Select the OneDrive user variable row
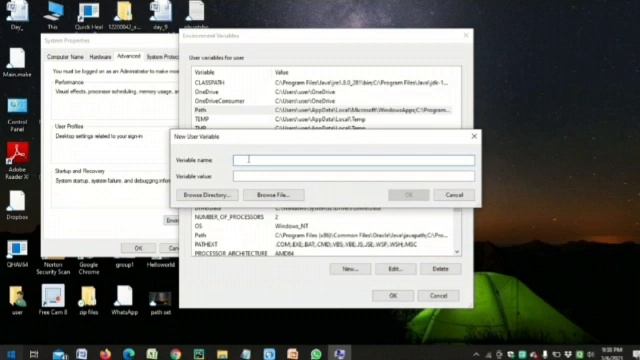This screenshot has width=640, height=360. coord(322,92)
